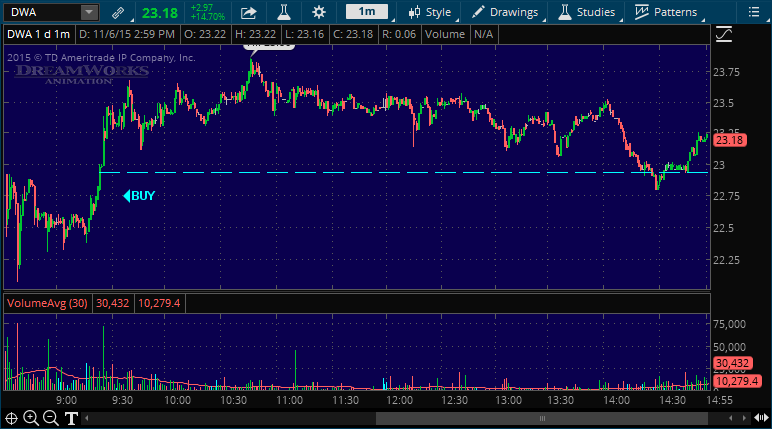Viewport: 772px width, 429px height.
Task: Click the dashed cyan buy price line
Action: pos(404,172)
